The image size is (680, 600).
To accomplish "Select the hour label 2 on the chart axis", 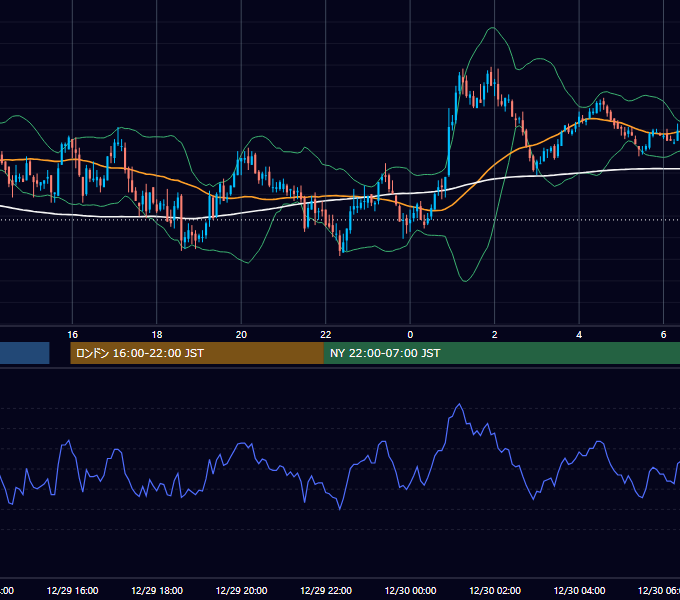I will click(494, 335).
